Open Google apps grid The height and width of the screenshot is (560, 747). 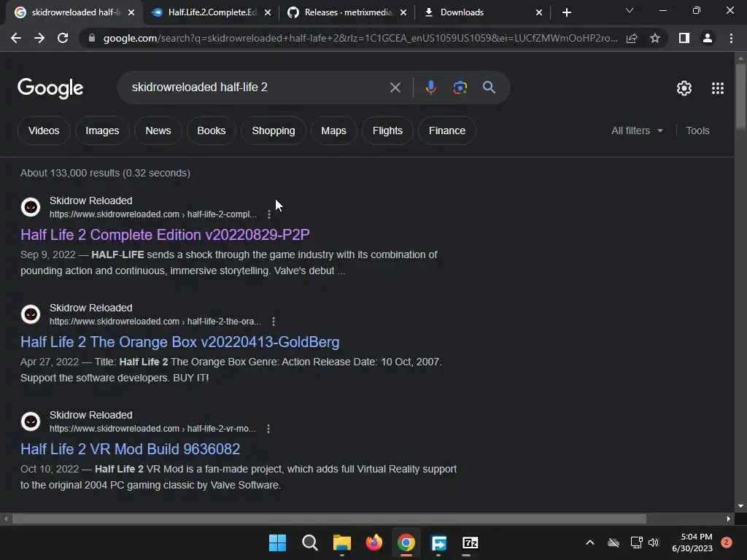click(718, 88)
